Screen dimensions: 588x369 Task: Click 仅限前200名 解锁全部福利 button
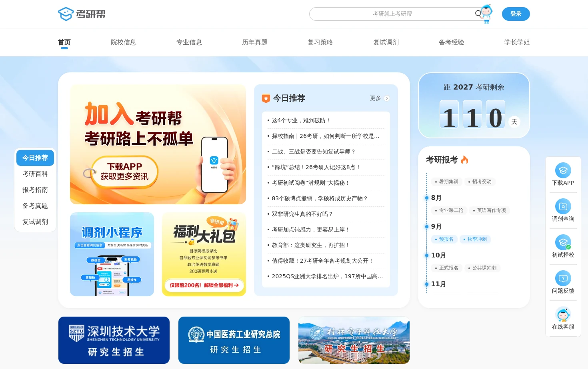pyautogui.click(x=204, y=285)
